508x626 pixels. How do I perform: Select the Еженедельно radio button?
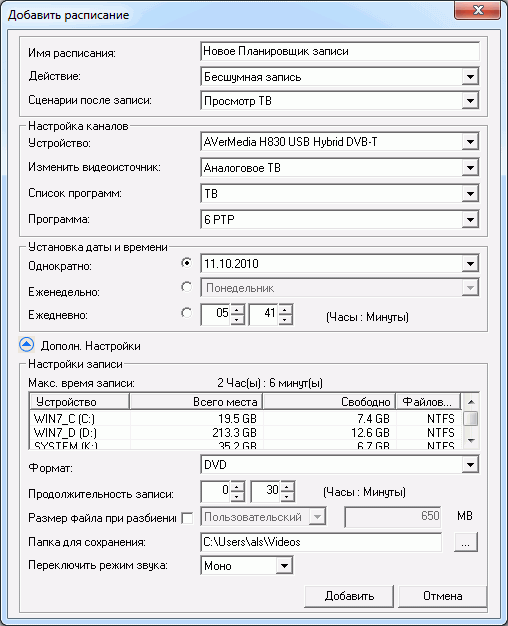pyautogui.click(x=186, y=287)
